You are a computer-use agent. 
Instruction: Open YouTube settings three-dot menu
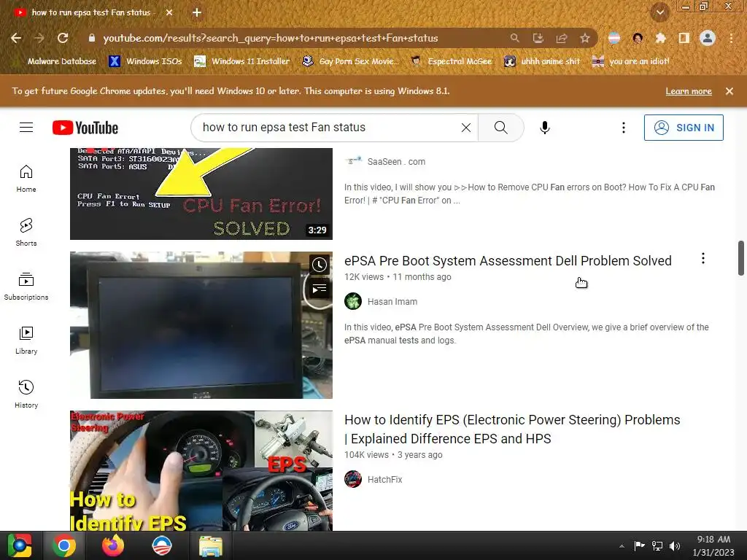(x=624, y=128)
